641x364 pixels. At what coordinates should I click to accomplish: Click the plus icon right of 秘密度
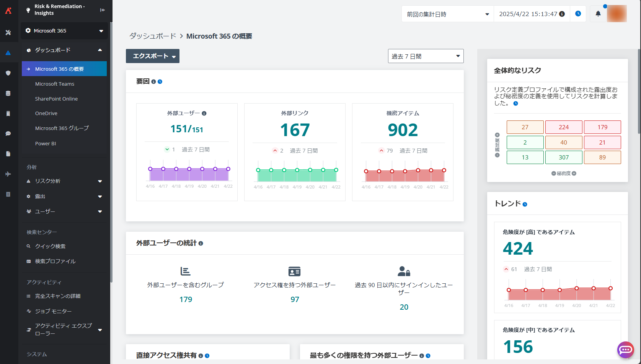pyautogui.click(x=574, y=174)
